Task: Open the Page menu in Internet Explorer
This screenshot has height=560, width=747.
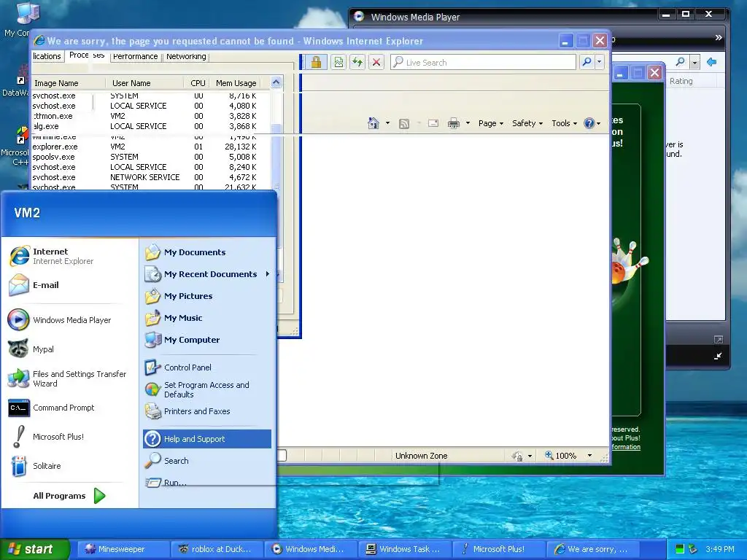Action: click(491, 123)
